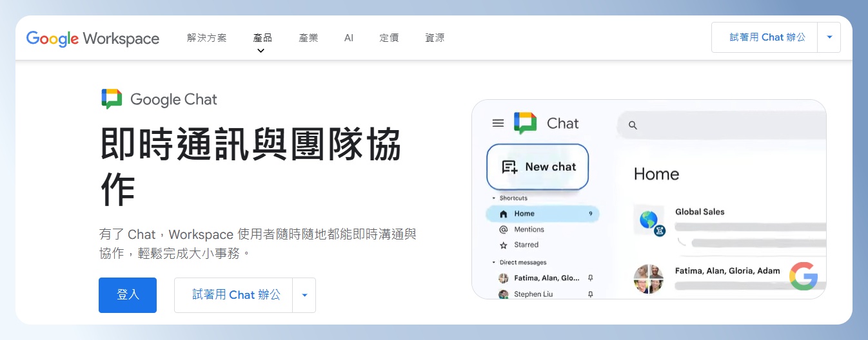Select Mentions in the sidebar
868x340 pixels.
(529, 229)
